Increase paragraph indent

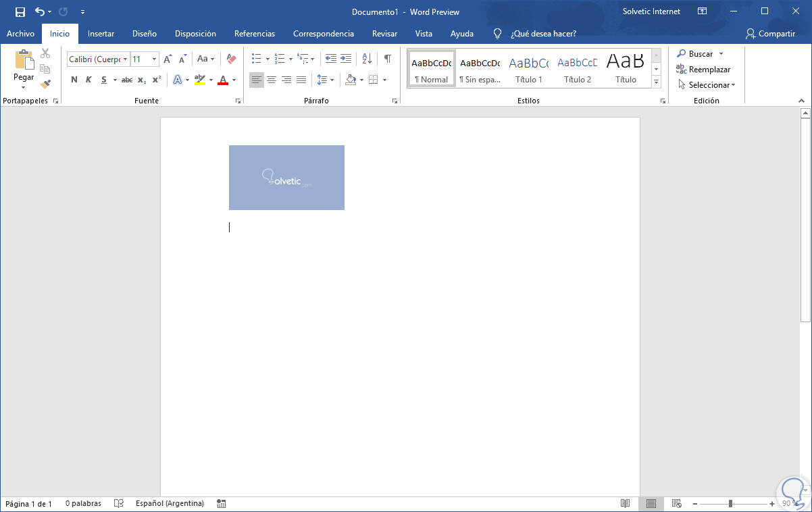[x=346, y=59]
